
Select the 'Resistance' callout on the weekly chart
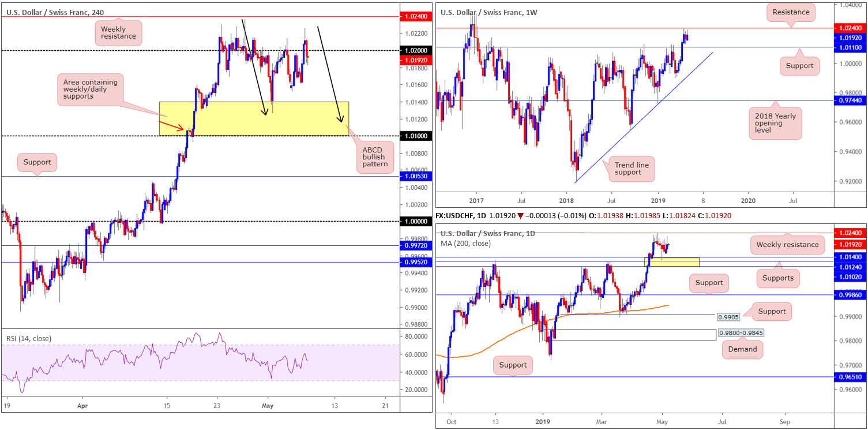coord(791,12)
